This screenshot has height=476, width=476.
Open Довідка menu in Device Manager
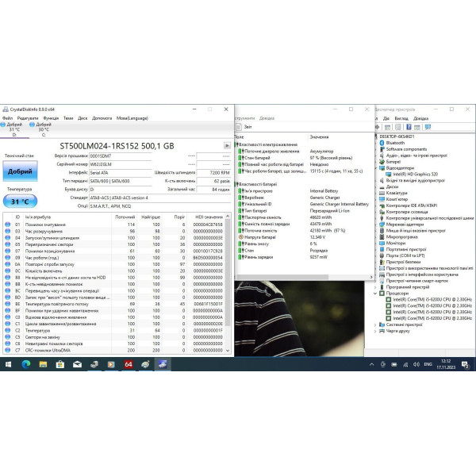click(420, 118)
